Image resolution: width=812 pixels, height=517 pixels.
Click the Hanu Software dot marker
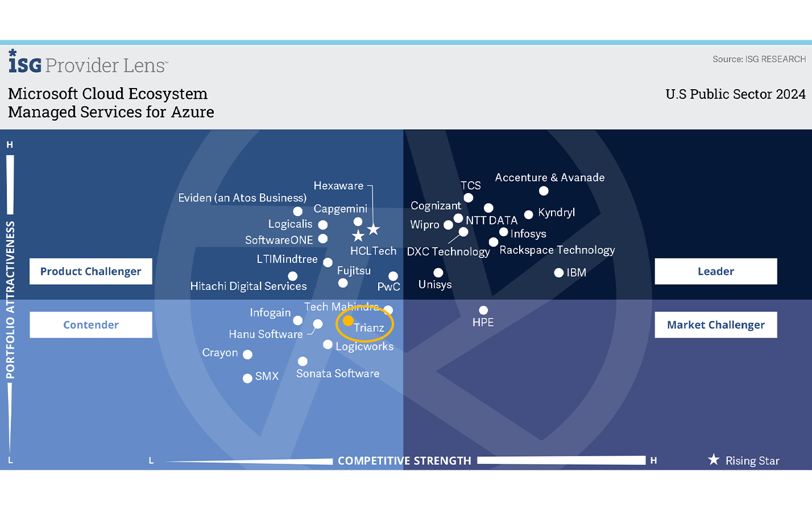318,324
